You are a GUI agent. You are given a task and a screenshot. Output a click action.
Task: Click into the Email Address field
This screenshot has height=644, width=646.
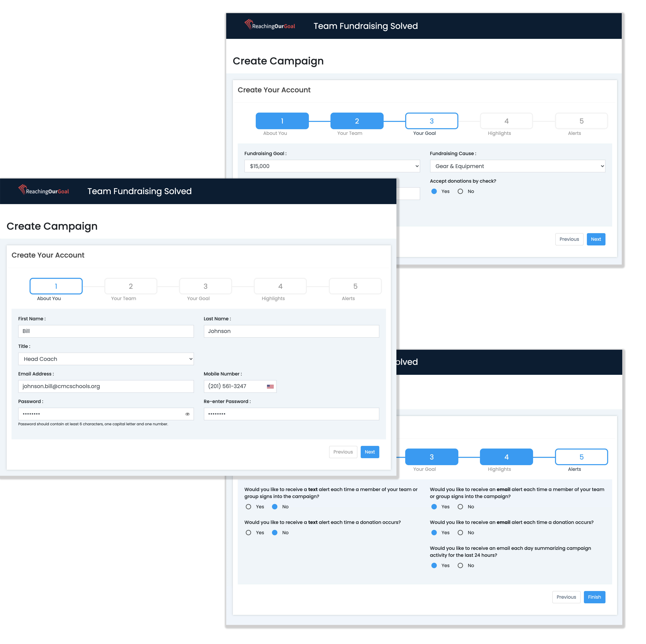(x=106, y=387)
